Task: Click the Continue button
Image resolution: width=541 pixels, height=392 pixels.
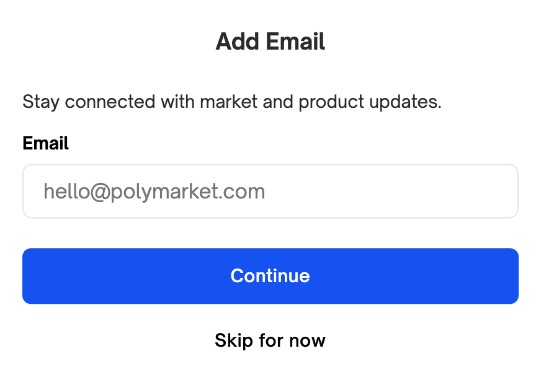Action: pos(270,276)
